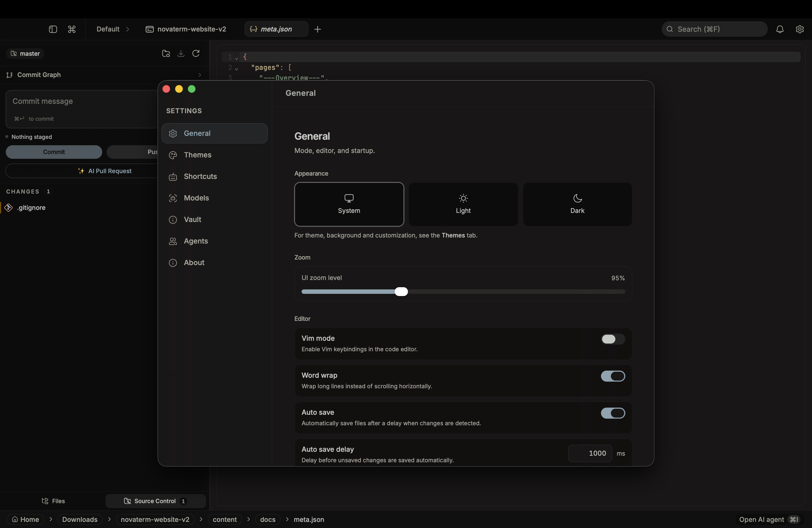Select Light appearance mode
This screenshot has height=528, width=812.
pyautogui.click(x=463, y=204)
